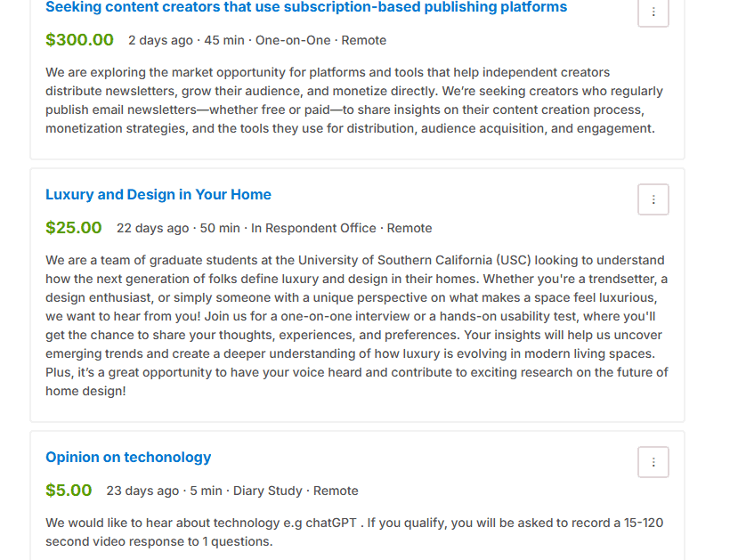The image size is (746, 560).
Task: Select the Diary Study type label
Action: 268,491
